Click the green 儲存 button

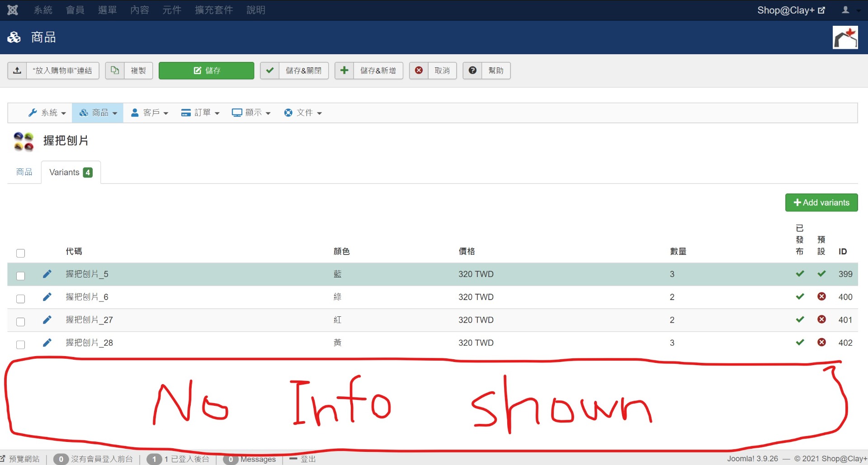click(x=207, y=70)
